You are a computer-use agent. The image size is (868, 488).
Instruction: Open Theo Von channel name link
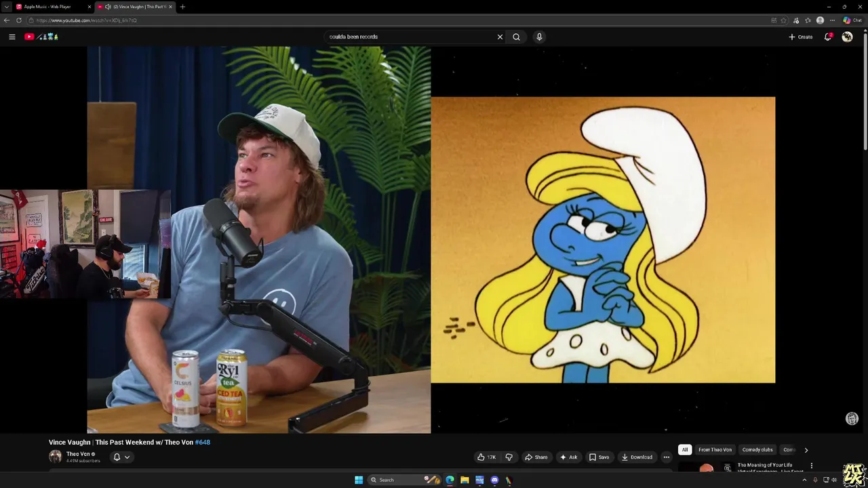[78, 454]
